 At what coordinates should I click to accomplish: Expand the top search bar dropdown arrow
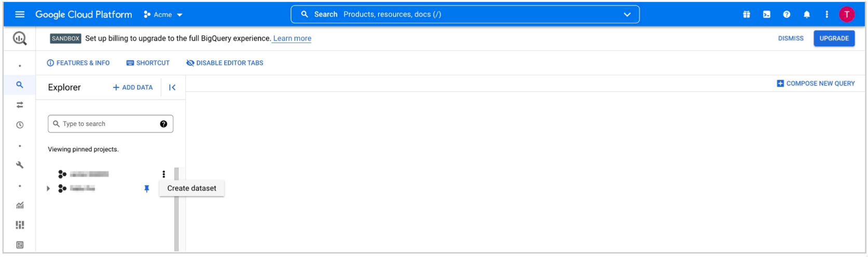(627, 15)
